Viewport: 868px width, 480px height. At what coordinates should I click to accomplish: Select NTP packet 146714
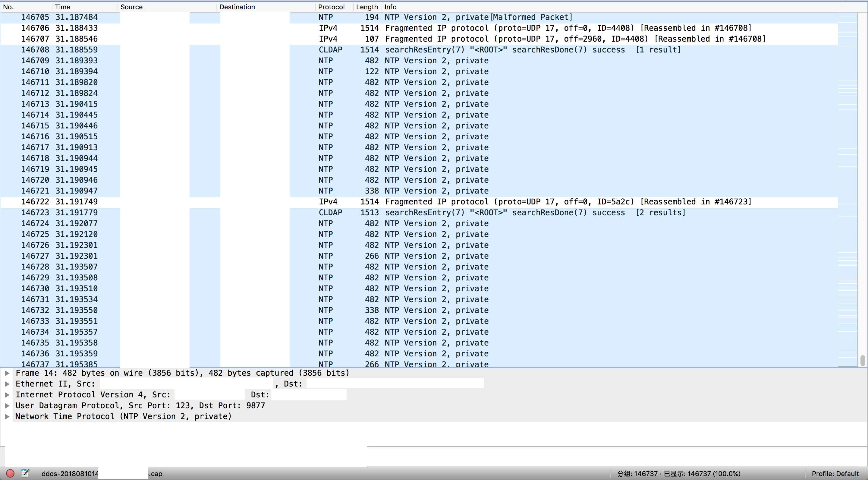(419, 115)
